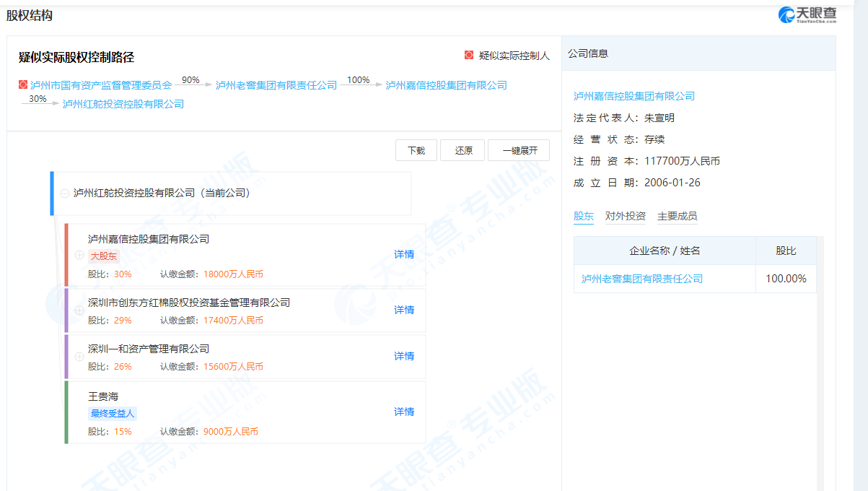Expand the 深圳市创东方红棉股权投资基金 node
This screenshot has height=491, width=868.
coord(79,310)
